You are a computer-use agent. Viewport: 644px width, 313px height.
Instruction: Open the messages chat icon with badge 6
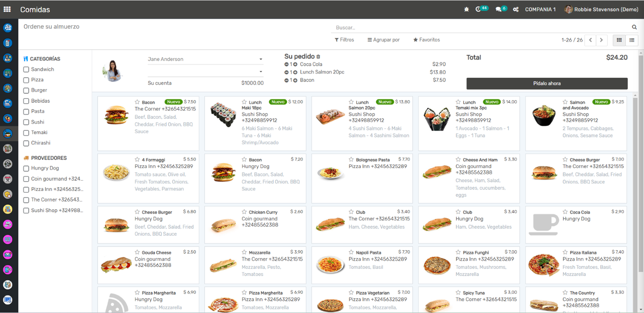click(x=498, y=9)
